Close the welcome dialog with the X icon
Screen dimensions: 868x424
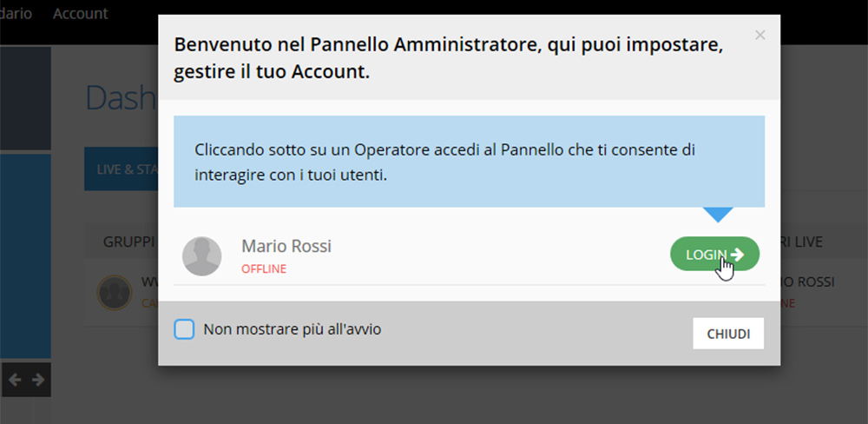pyautogui.click(x=759, y=35)
